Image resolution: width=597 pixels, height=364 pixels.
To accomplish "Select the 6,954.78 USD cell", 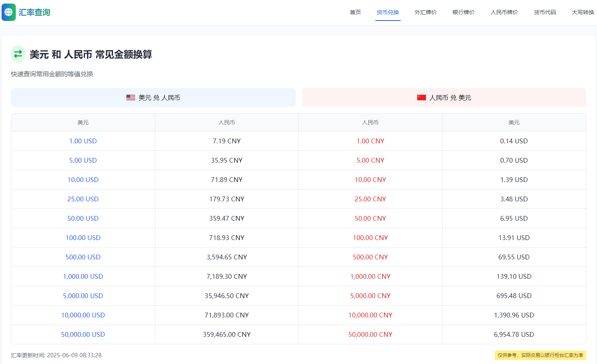I will (x=514, y=334).
